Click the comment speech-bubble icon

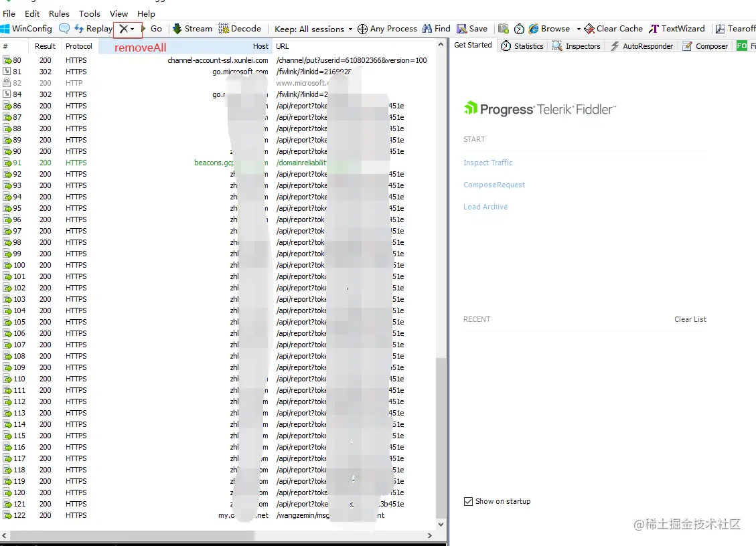[x=64, y=28]
